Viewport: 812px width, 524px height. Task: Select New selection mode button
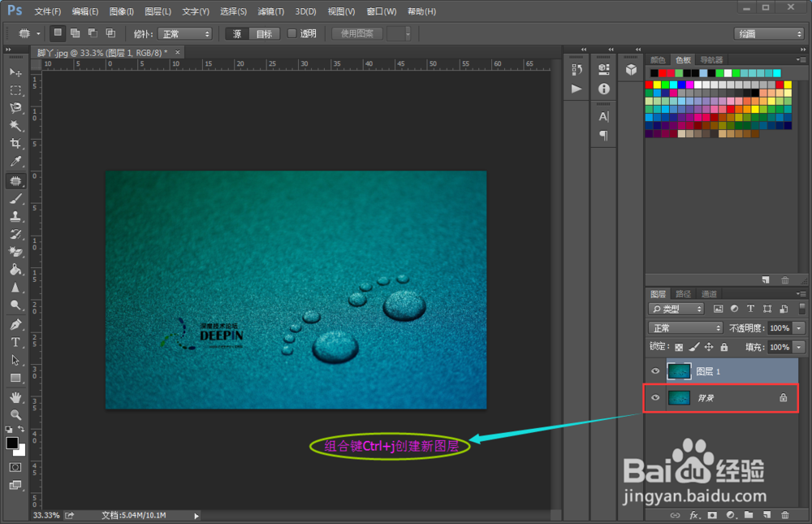click(58, 33)
